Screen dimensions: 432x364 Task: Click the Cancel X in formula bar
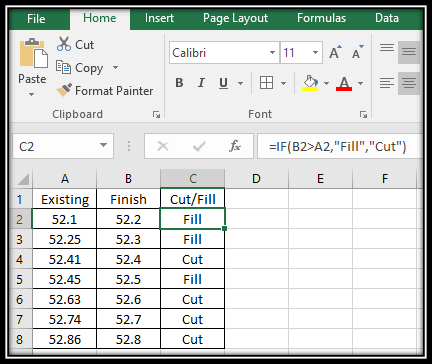(163, 146)
